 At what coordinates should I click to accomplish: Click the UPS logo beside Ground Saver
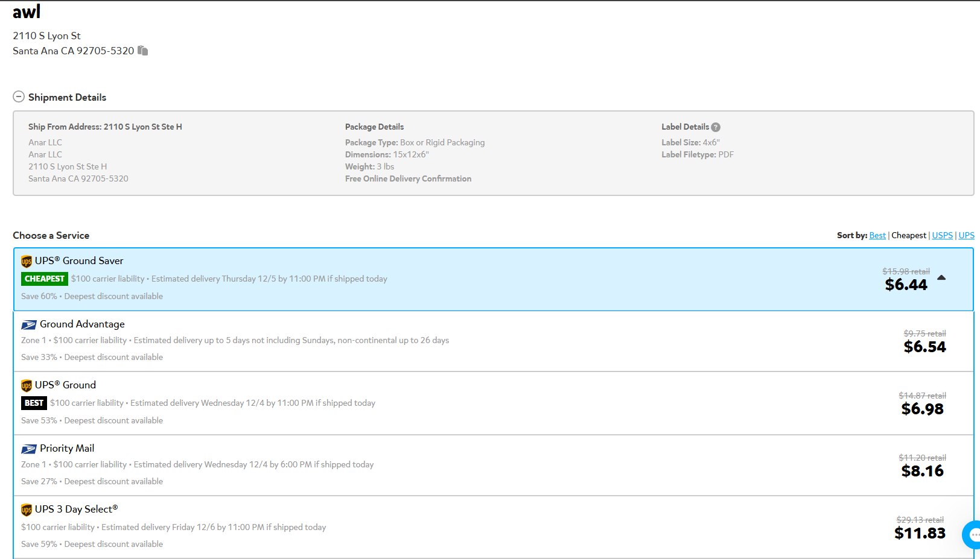click(x=27, y=261)
